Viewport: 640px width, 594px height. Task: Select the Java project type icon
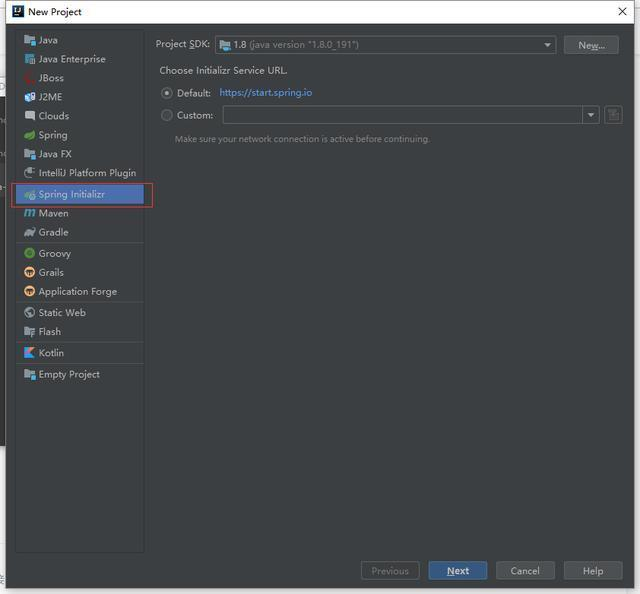point(30,40)
